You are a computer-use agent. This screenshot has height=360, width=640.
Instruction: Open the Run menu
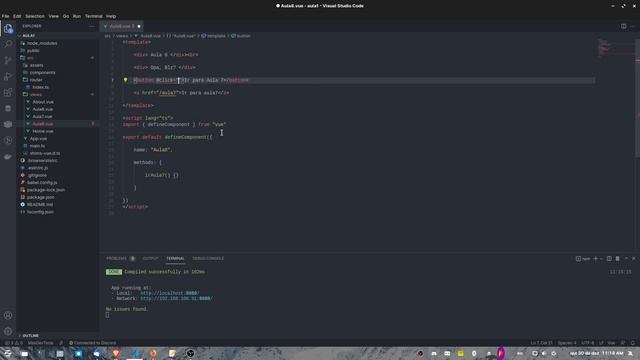pos(77,16)
